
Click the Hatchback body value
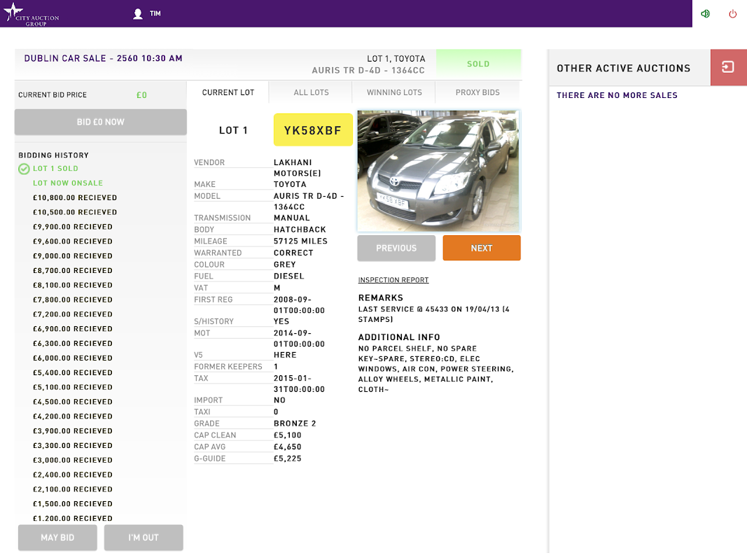click(x=300, y=230)
